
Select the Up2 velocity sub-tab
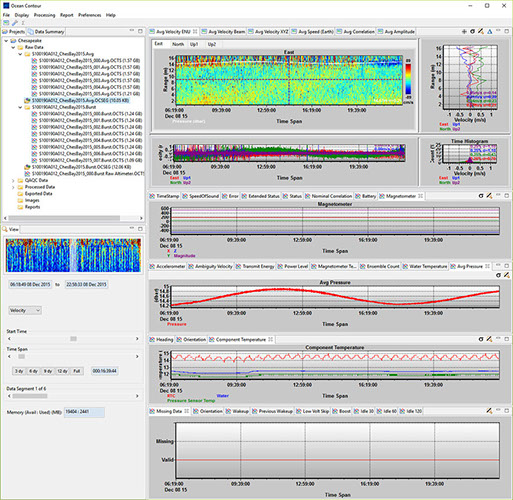pyautogui.click(x=212, y=44)
